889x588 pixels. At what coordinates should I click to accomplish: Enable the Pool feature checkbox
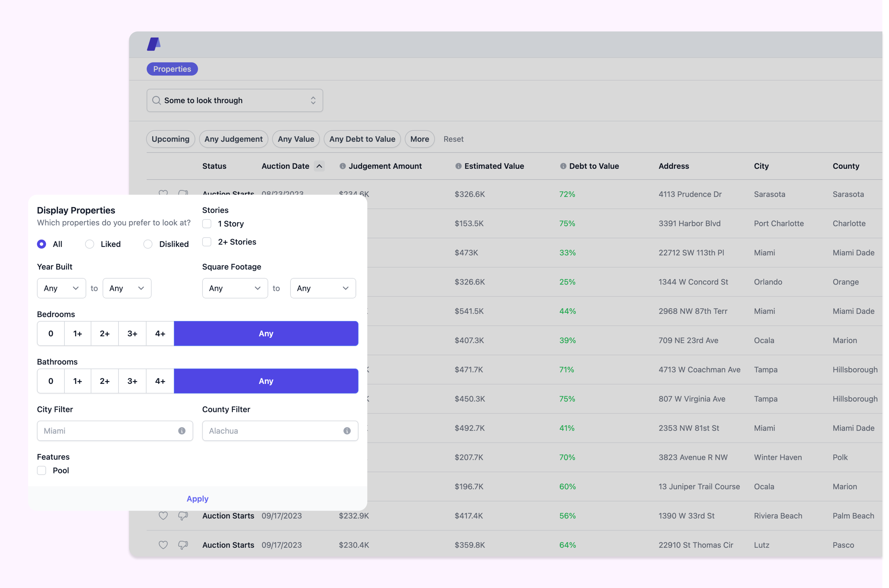(42, 471)
